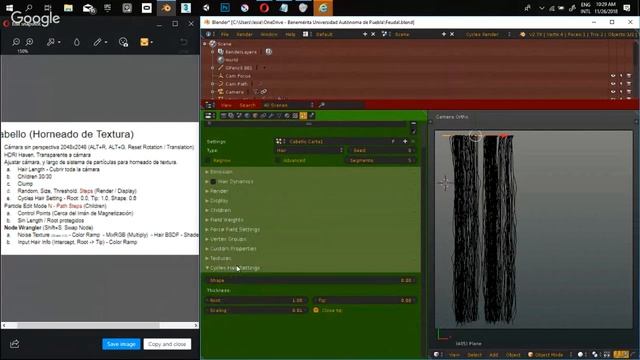Adjust the Root thickness slider
This screenshot has width=640, height=360.
pyautogui.click(x=256, y=300)
